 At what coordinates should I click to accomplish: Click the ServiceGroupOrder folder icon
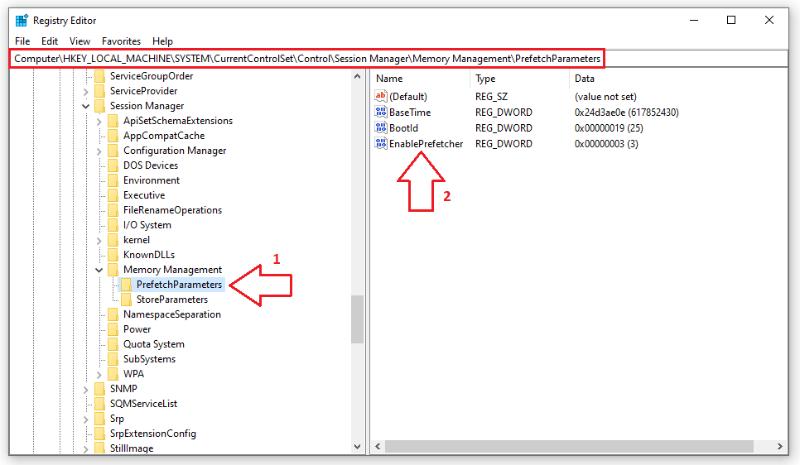(x=100, y=76)
